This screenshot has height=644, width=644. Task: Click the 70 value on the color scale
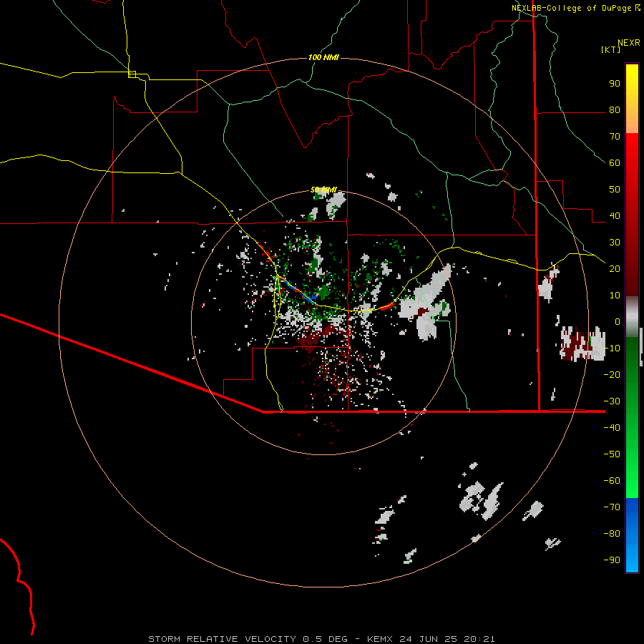click(615, 137)
